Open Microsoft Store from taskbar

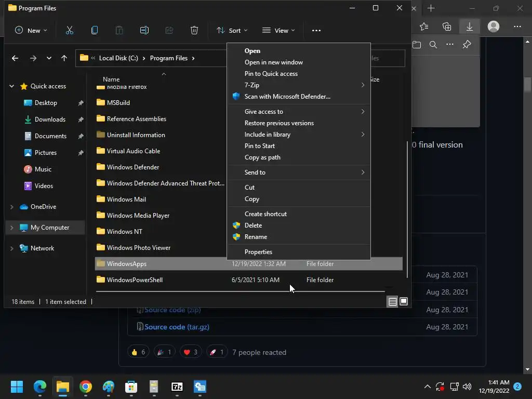point(131,387)
